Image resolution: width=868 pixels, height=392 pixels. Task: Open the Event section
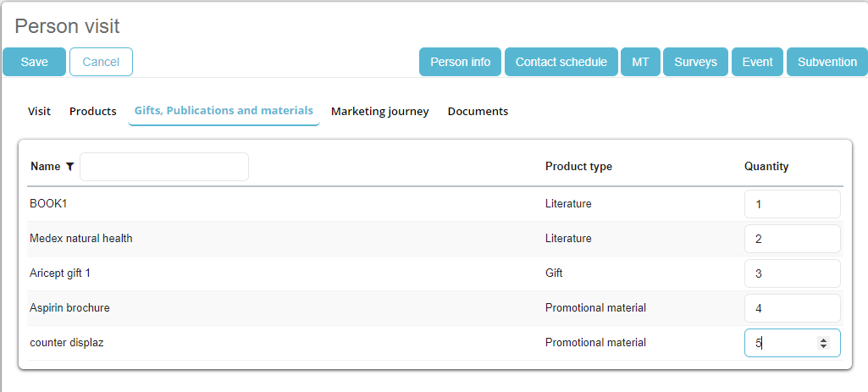point(757,62)
